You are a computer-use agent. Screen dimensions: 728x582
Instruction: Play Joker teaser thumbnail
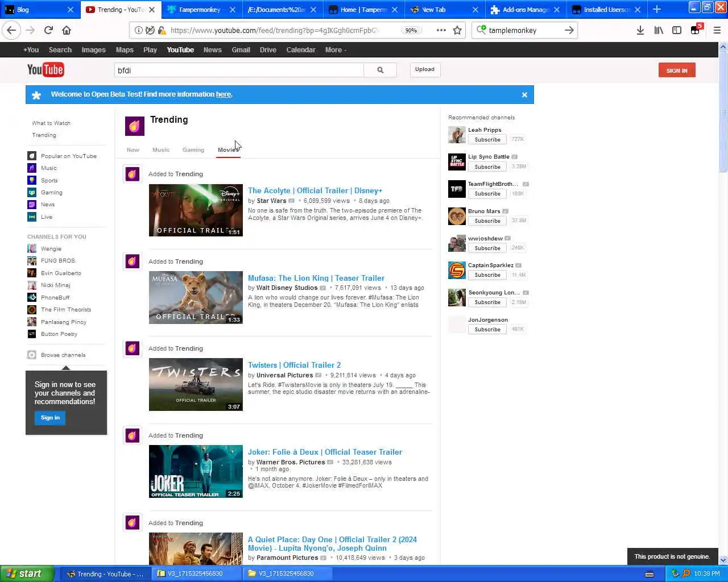point(196,471)
